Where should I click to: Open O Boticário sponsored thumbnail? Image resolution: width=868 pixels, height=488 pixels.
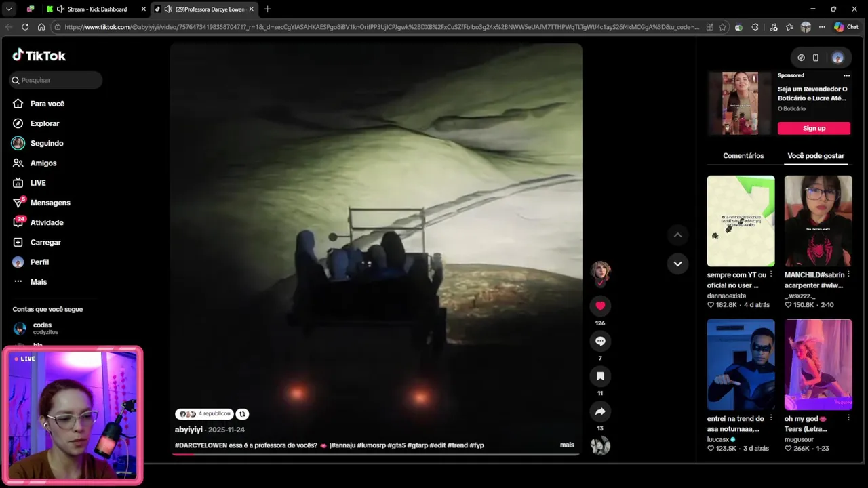click(x=740, y=103)
